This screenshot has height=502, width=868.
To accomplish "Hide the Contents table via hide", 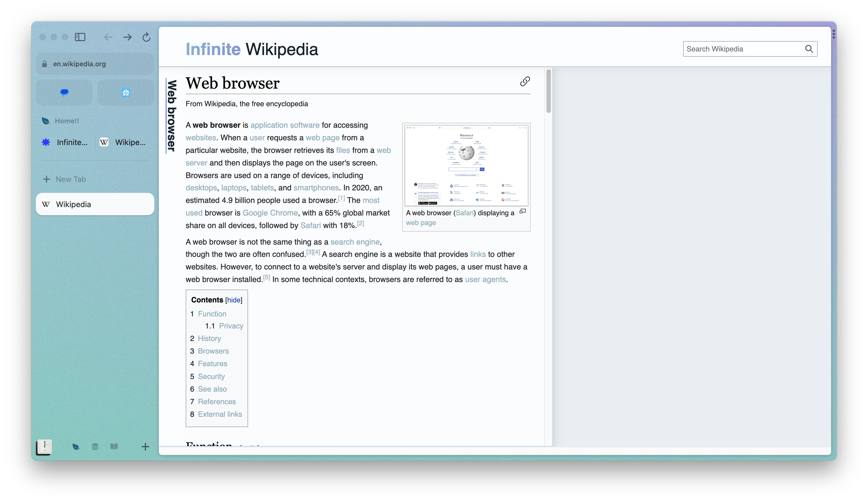I will (x=234, y=300).
